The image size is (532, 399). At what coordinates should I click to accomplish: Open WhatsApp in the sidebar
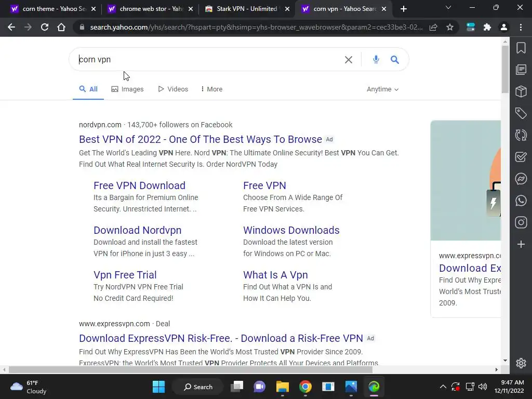coord(521,201)
